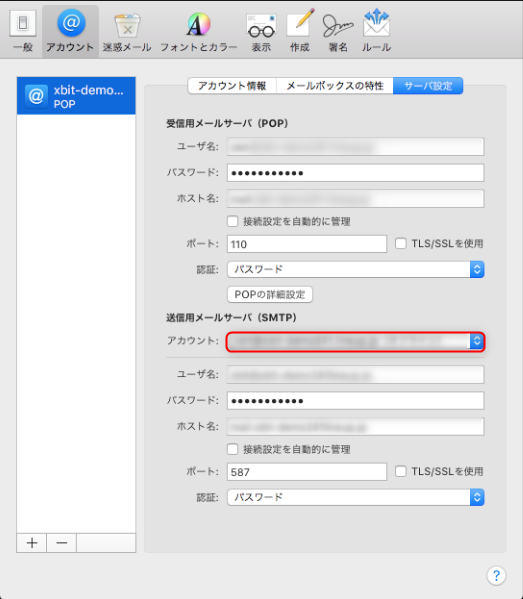The width and height of the screenshot is (523, 599).
Task: Click the SMTP ユーザ名 field
Action: pyautogui.click(x=356, y=375)
